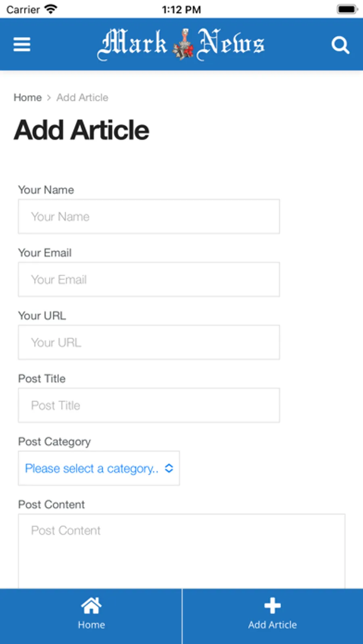Click the Mark News logo

(x=181, y=44)
